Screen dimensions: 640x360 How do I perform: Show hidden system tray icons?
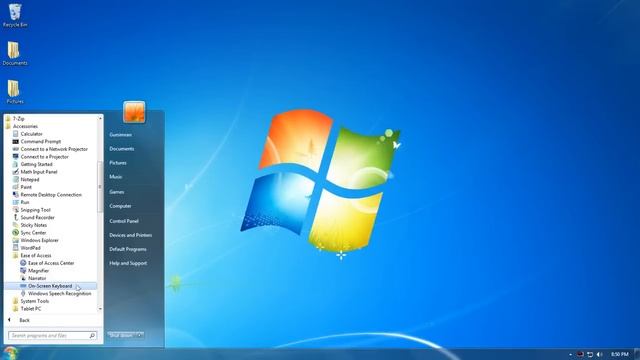tap(570, 354)
